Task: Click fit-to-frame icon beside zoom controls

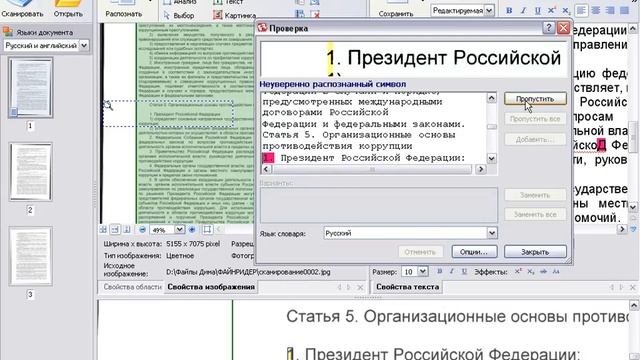Action: coord(207,230)
